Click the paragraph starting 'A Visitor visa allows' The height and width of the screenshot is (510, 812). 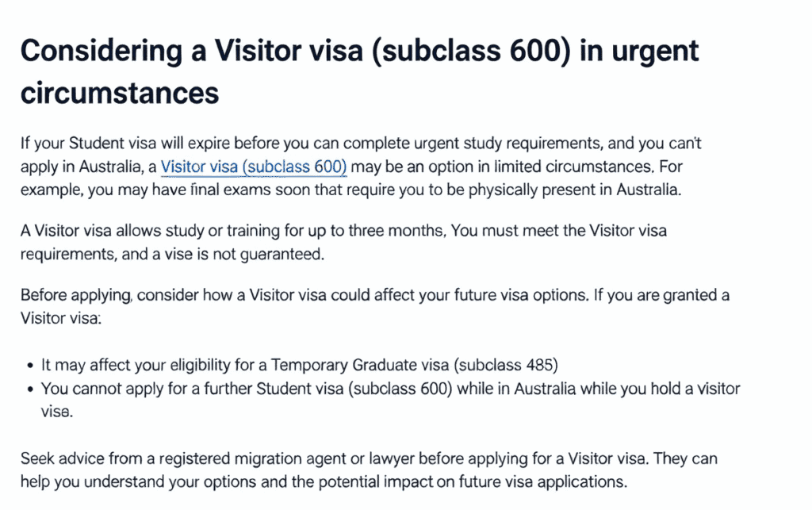click(x=343, y=243)
